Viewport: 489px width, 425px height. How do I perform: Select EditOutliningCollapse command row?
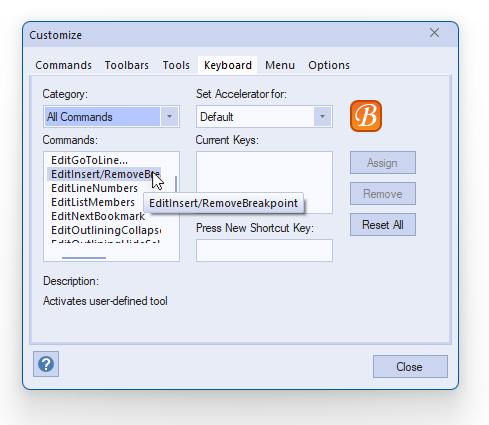104,230
